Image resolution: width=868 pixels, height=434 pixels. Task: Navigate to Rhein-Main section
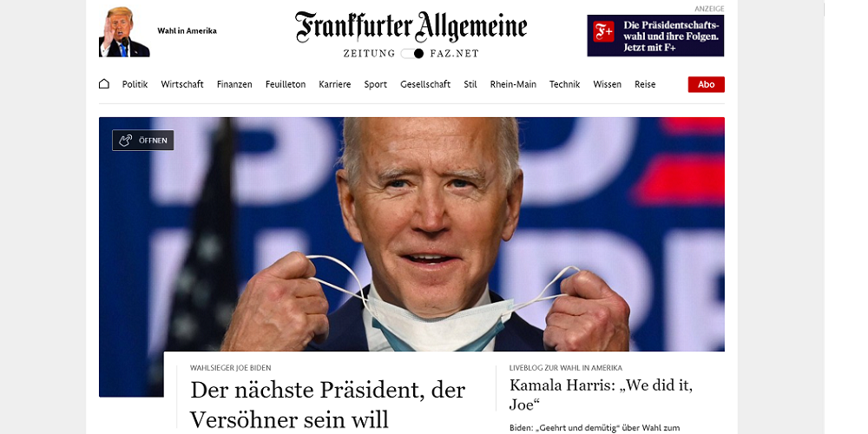pyautogui.click(x=513, y=85)
